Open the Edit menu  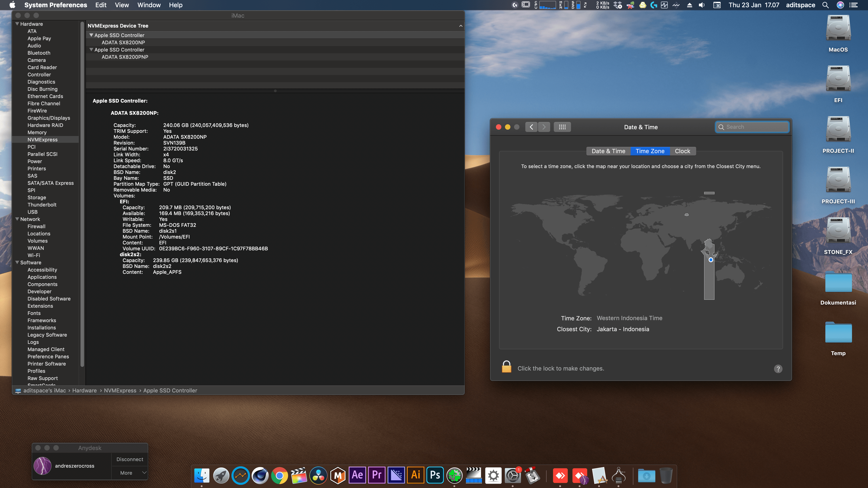click(101, 5)
